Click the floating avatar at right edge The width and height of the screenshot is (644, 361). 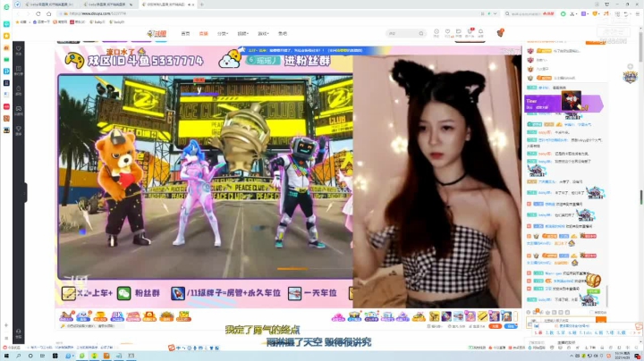click(x=630, y=76)
